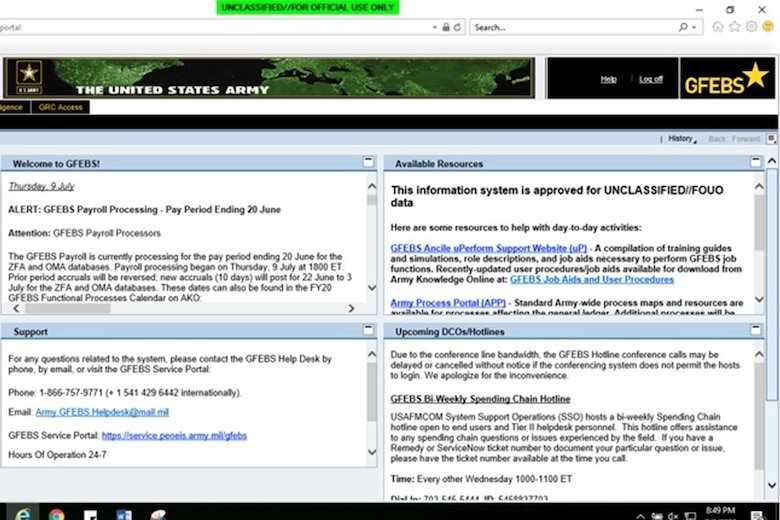Open the GFEBS Ancile uPerform Support Website link

pos(475,247)
